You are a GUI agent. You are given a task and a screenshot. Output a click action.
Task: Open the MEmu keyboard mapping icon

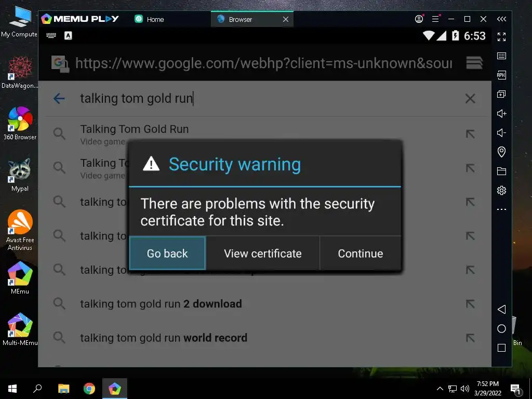[x=501, y=56]
